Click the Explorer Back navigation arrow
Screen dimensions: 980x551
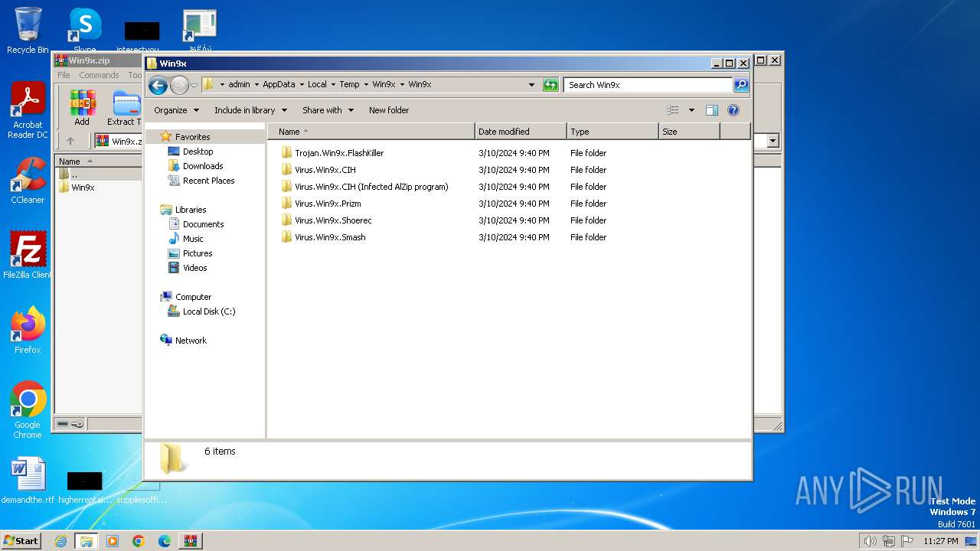coord(158,85)
